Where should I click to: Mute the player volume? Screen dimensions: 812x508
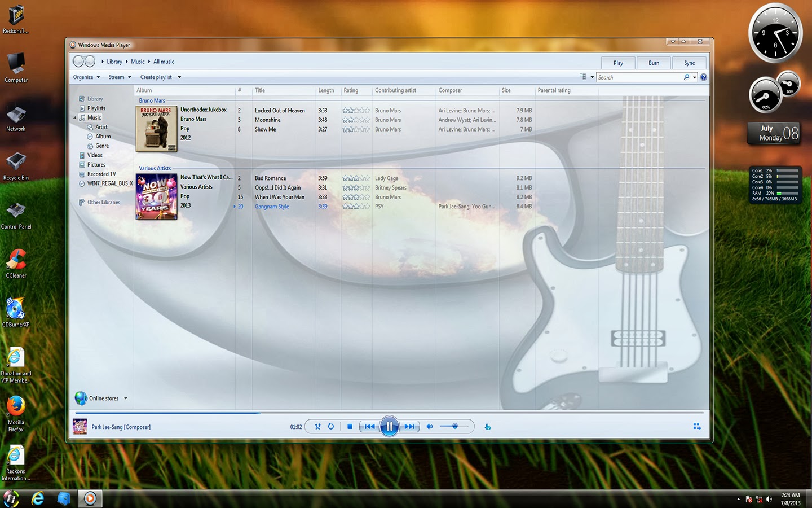pyautogui.click(x=430, y=427)
